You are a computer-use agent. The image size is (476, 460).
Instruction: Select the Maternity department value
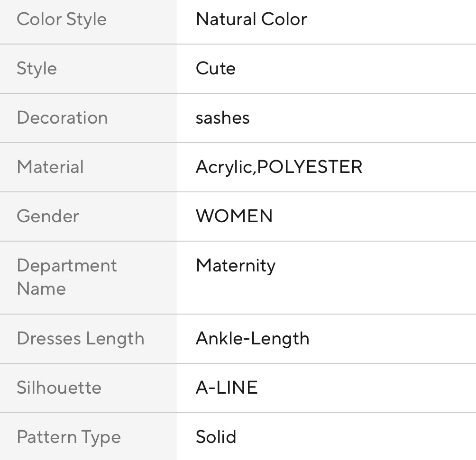235,266
